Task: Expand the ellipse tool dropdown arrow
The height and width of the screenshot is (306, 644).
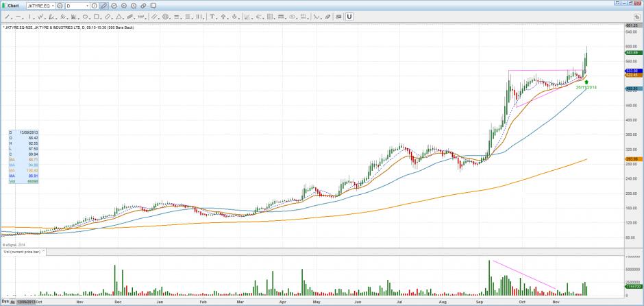Action: (90, 19)
